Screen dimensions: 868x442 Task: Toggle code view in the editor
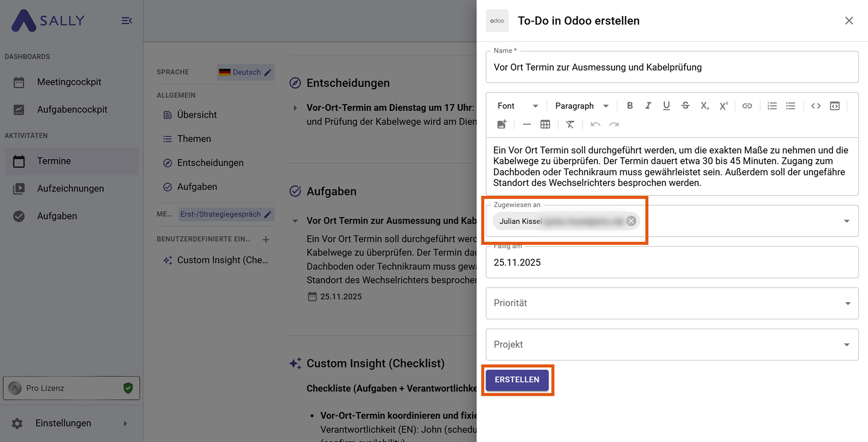(816, 106)
